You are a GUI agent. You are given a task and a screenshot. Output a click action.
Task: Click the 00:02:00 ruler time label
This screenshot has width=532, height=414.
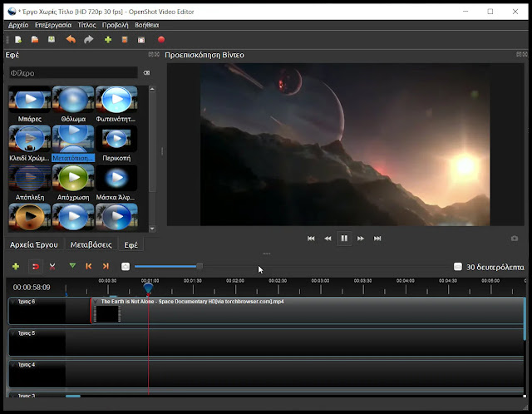coord(235,281)
